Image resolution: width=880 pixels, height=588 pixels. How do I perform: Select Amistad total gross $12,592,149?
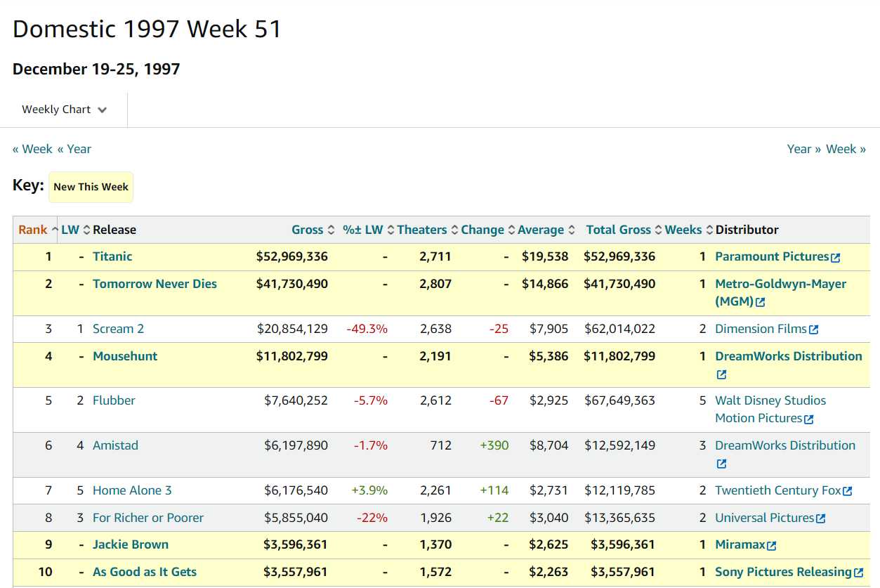(x=619, y=445)
